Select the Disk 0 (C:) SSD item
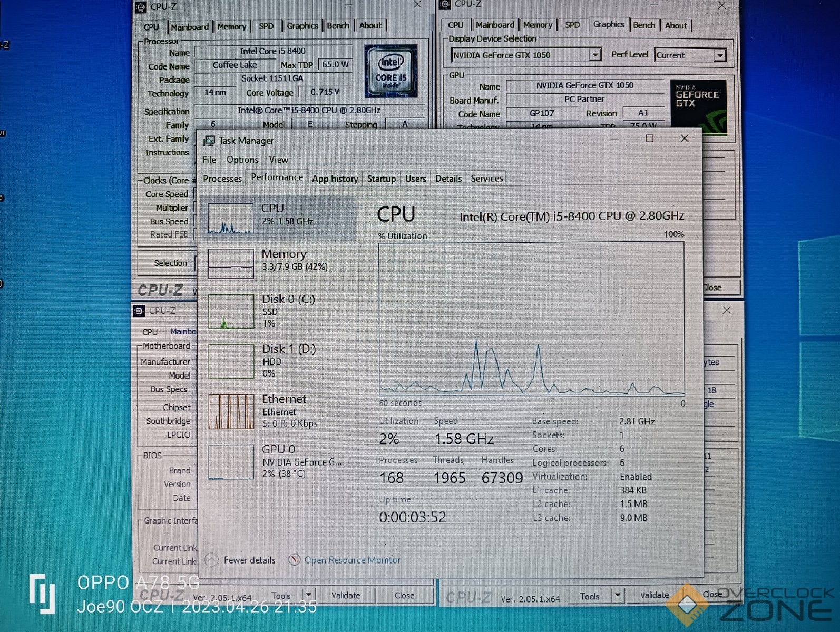 [x=278, y=311]
